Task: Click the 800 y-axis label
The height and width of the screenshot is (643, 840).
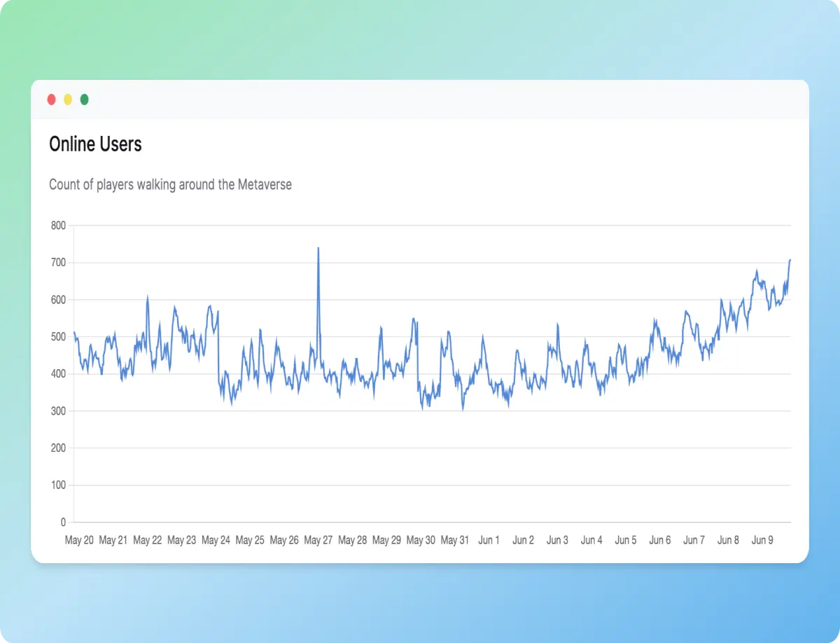Action: coord(58,226)
